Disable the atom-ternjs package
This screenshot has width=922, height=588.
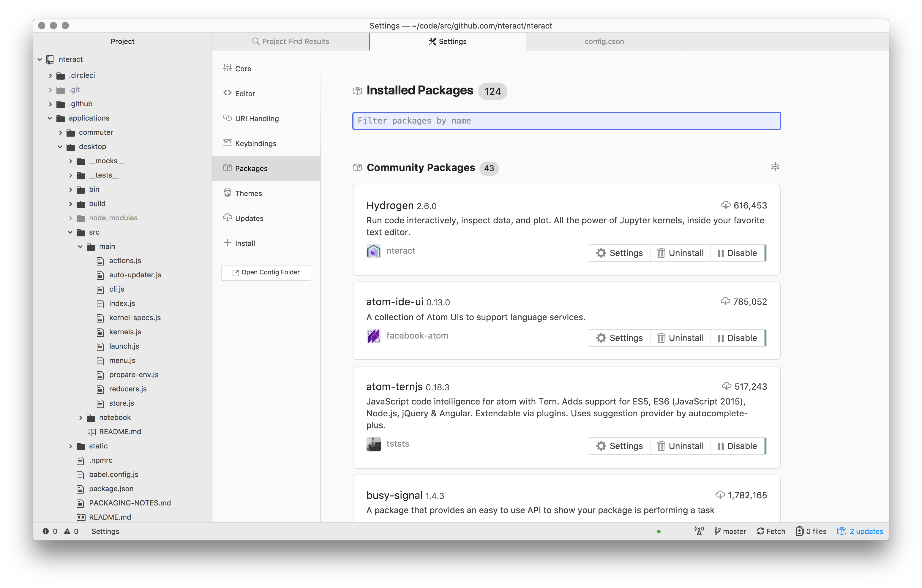(x=737, y=445)
